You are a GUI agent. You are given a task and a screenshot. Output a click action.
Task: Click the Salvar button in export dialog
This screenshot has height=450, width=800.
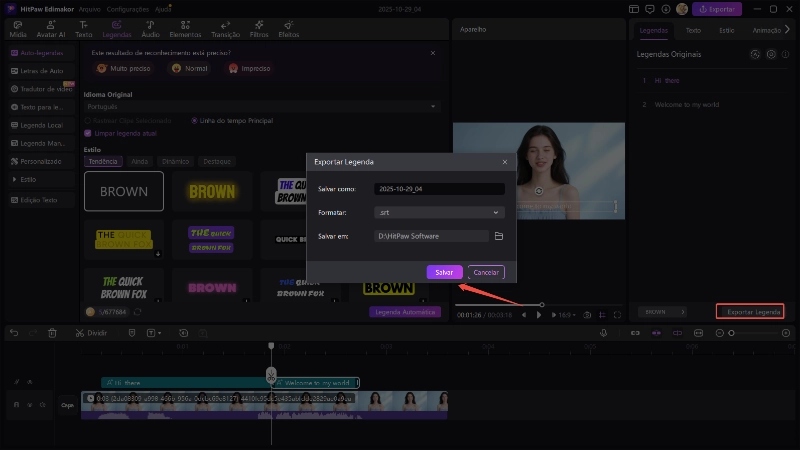[x=444, y=272]
